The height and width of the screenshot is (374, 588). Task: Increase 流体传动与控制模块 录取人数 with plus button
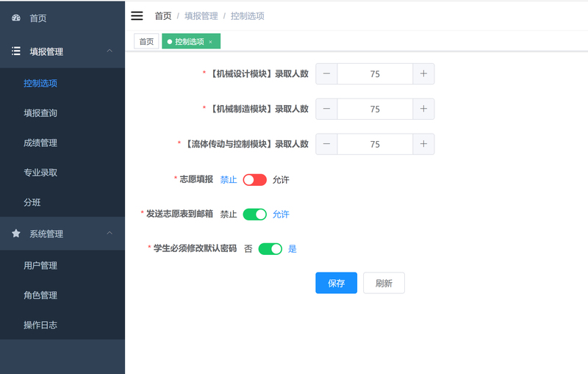pos(423,144)
